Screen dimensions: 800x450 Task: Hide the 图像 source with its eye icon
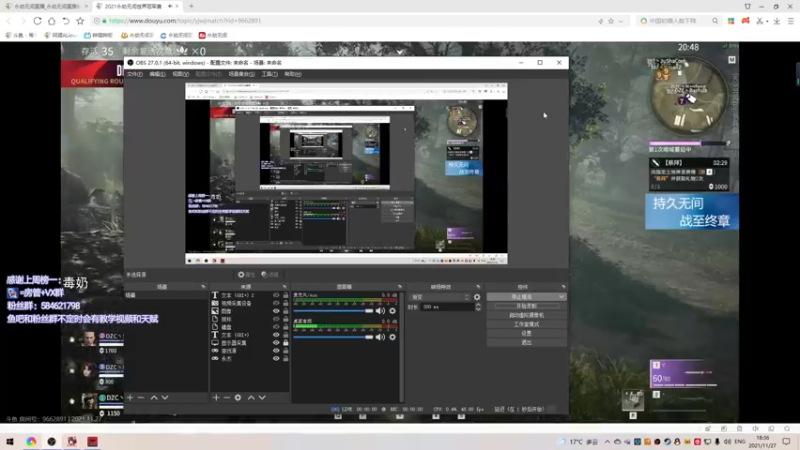click(276, 311)
